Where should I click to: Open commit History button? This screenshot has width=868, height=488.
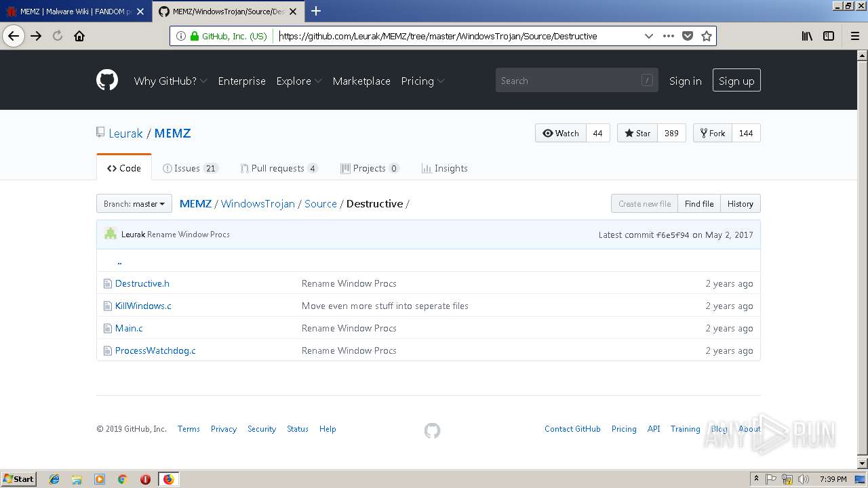tap(741, 203)
